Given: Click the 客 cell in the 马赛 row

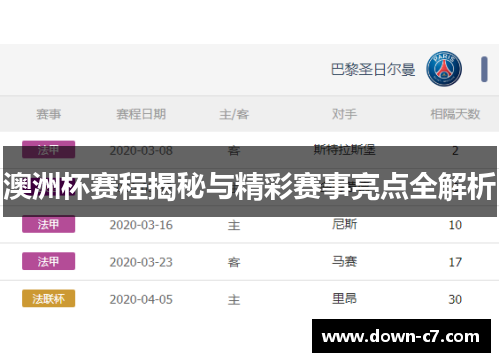Looking at the screenshot, I should 234,263.
